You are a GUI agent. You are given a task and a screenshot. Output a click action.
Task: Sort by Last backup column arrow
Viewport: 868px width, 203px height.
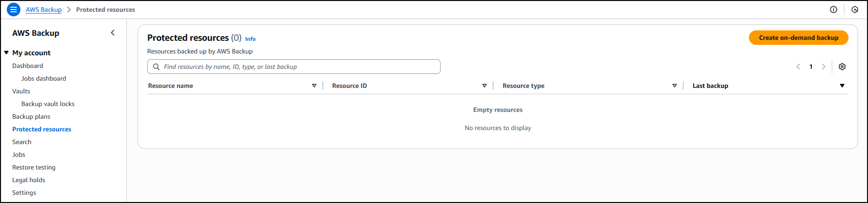(842, 86)
